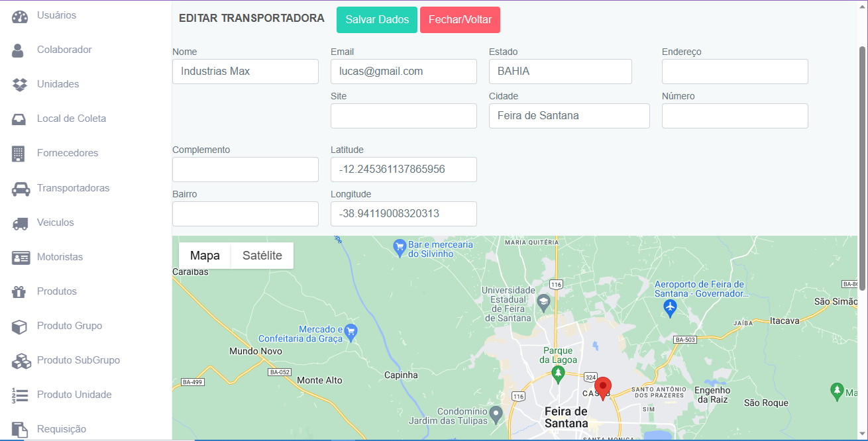
Task: Open the Motoristas section
Action: (60, 257)
